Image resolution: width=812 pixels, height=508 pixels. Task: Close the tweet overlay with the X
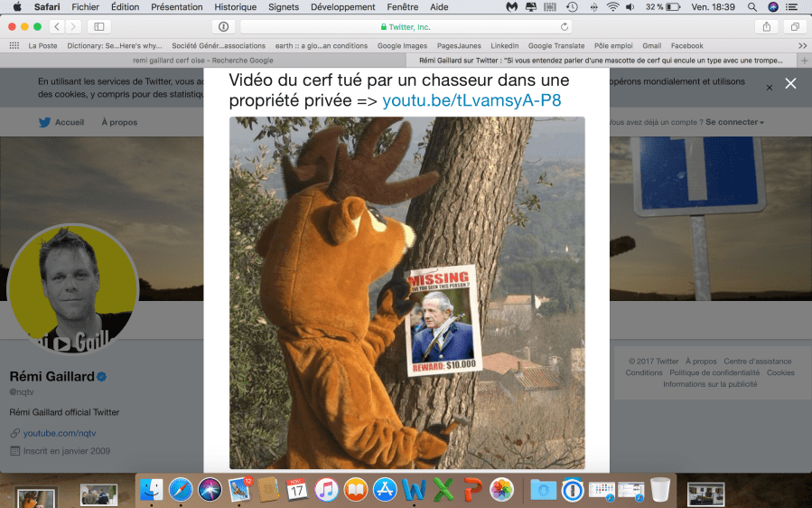(790, 83)
